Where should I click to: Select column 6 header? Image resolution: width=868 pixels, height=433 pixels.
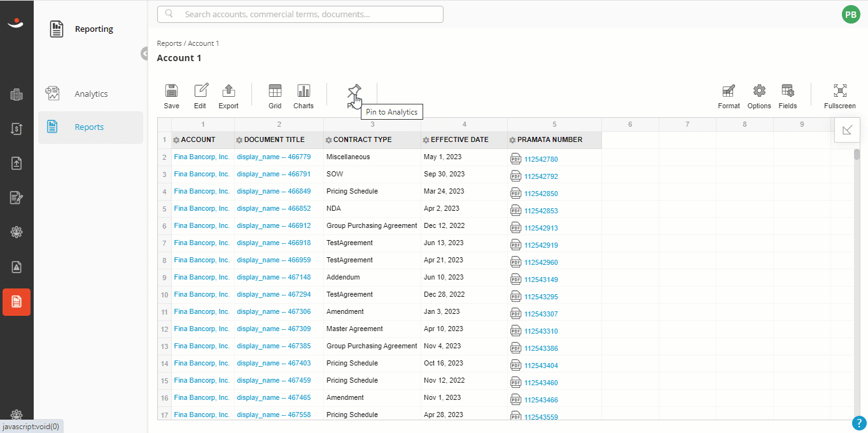[x=630, y=124]
